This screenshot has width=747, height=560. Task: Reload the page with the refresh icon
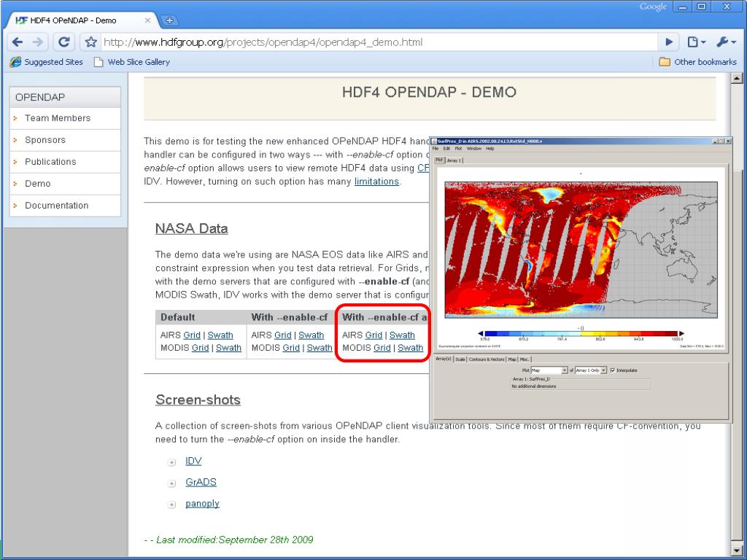click(x=63, y=42)
